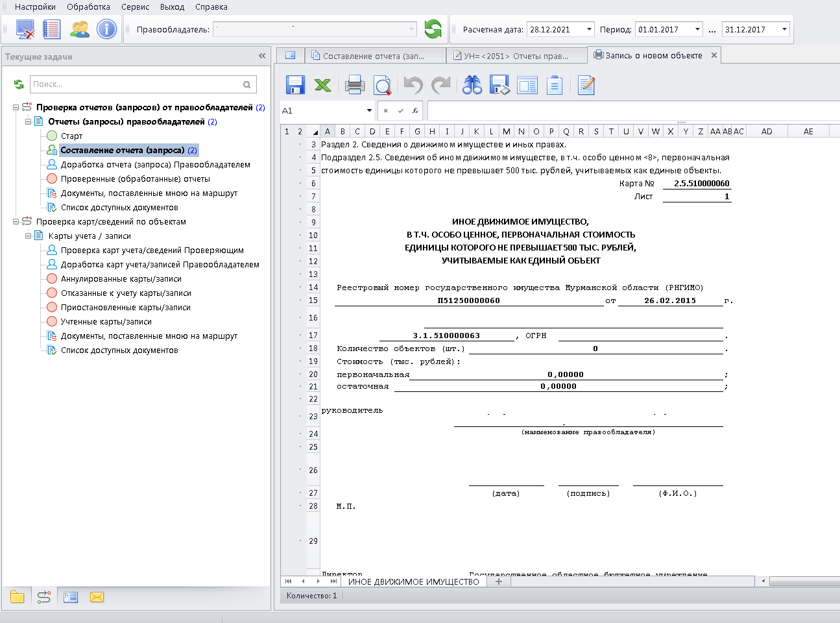Refresh the Правообладатель selection with green arrows
Image resolution: width=840 pixels, height=623 pixels.
click(x=433, y=29)
